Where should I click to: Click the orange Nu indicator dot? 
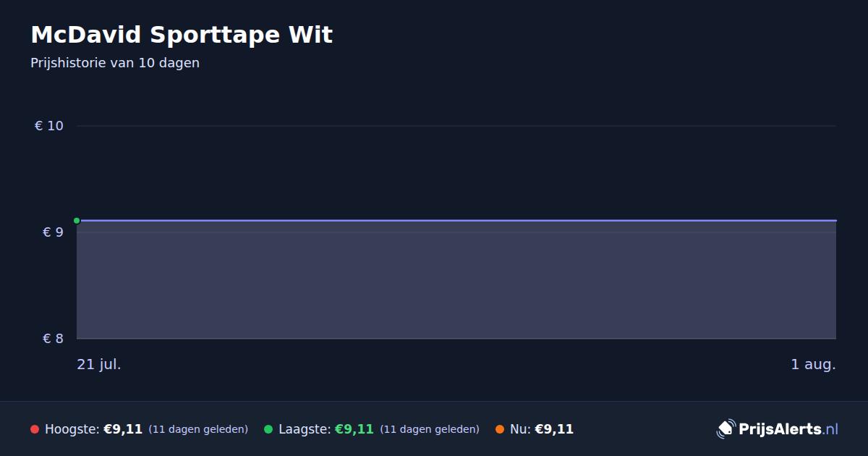coord(500,429)
